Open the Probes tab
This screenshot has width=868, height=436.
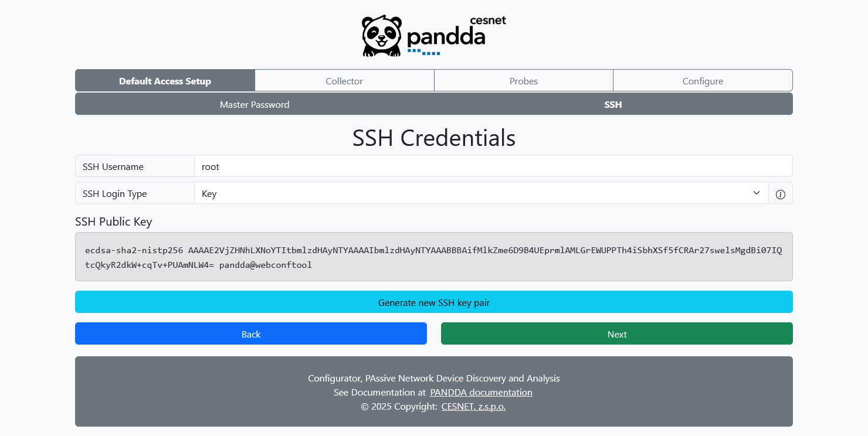[523, 81]
